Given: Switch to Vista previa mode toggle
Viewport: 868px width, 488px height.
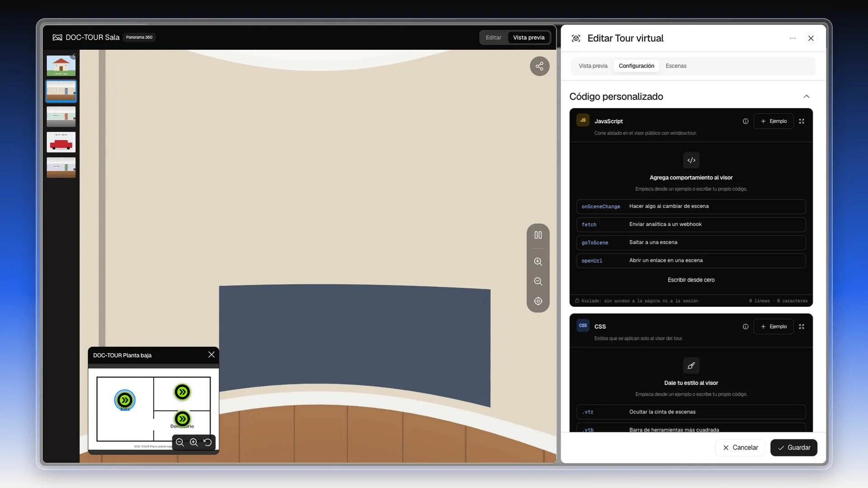Looking at the screenshot, I should click(528, 38).
